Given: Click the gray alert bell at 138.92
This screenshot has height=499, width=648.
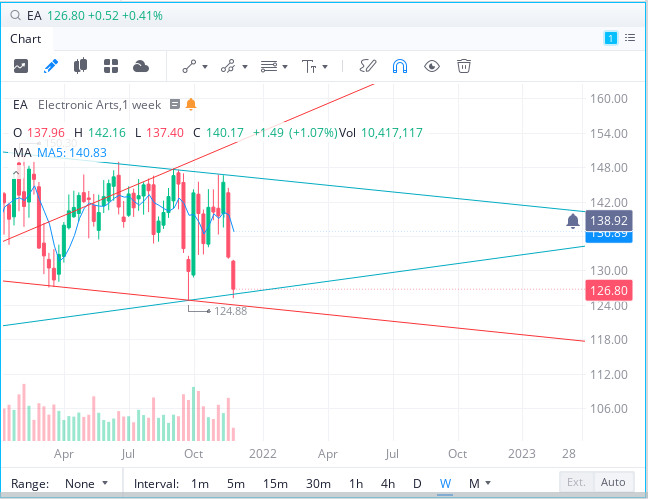Looking at the screenshot, I should pyautogui.click(x=573, y=221).
